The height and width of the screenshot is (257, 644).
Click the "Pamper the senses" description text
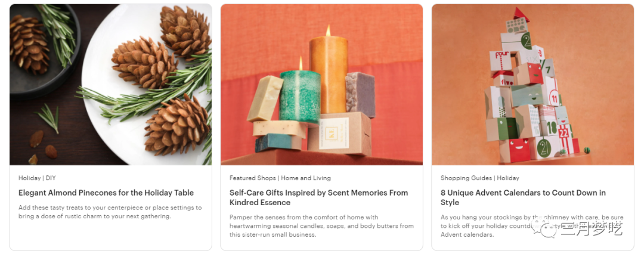tap(321, 226)
